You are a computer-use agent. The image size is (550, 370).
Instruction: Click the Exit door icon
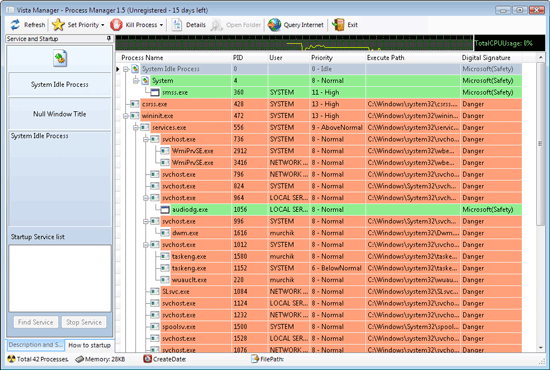coord(338,25)
